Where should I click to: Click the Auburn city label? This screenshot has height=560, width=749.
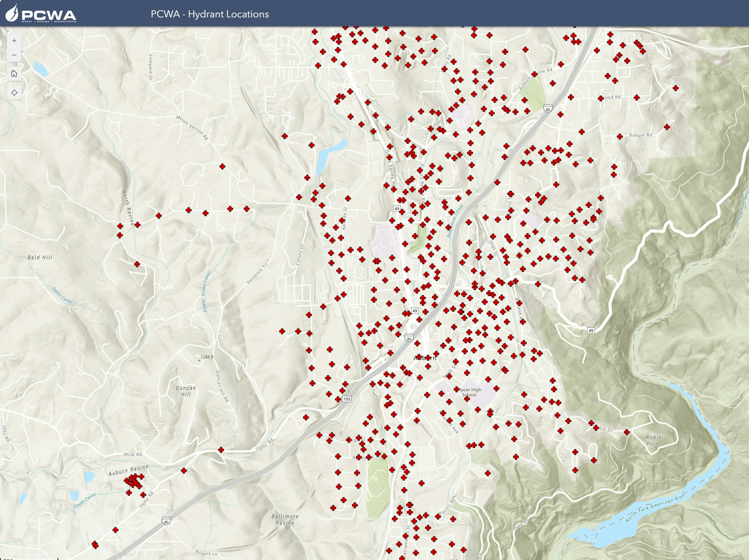pos(425,358)
